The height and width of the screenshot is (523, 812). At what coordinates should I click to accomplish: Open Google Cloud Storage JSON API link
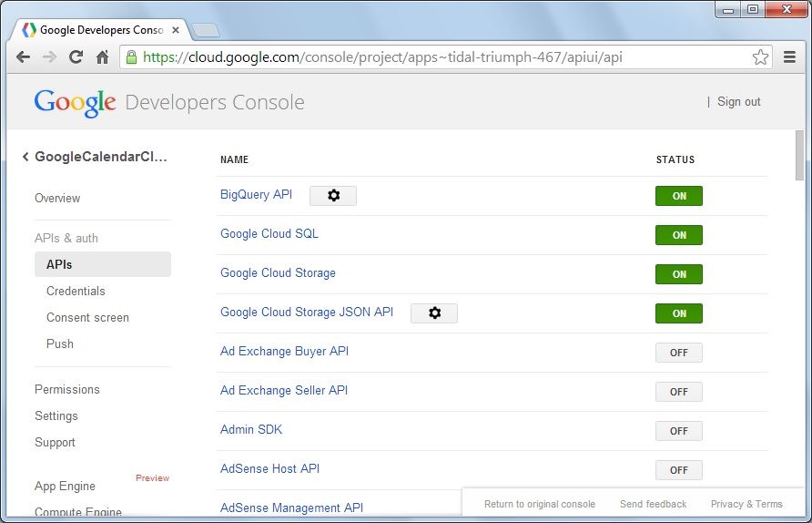click(x=307, y=312)
